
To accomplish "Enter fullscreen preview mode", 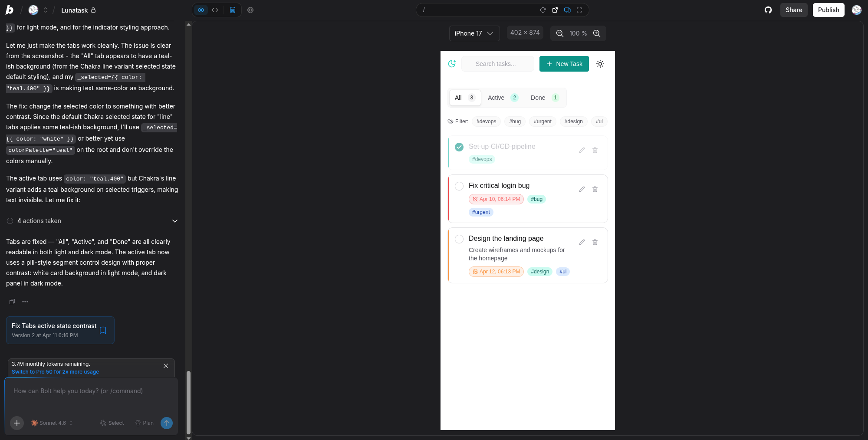I will (579, 10).
